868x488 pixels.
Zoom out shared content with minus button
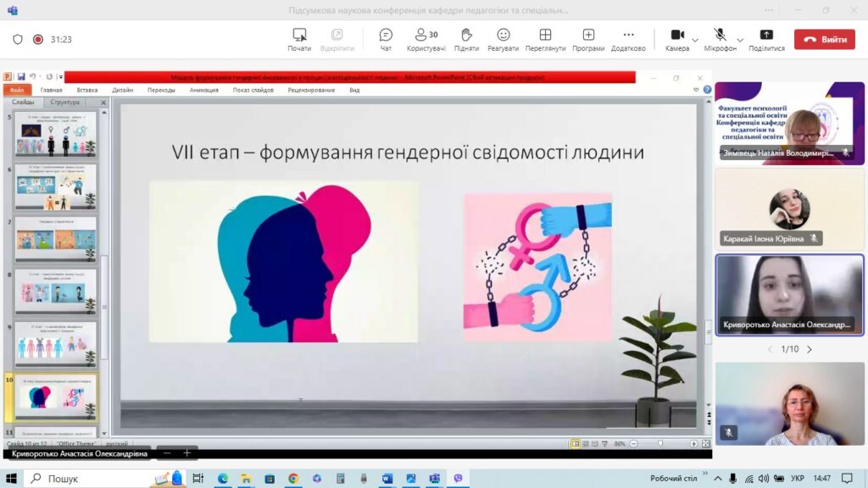coord(167,453)
